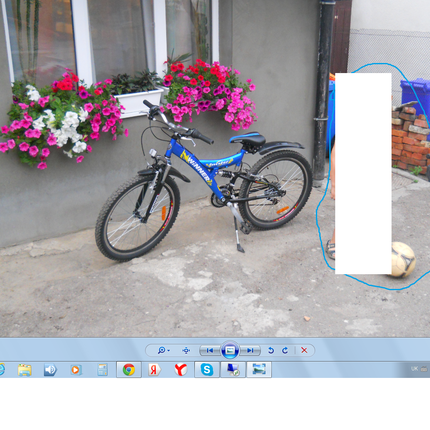Open Internet Explorer from the taskbar
The width and height of the screenshot is (430, 430).
point(2,370)
